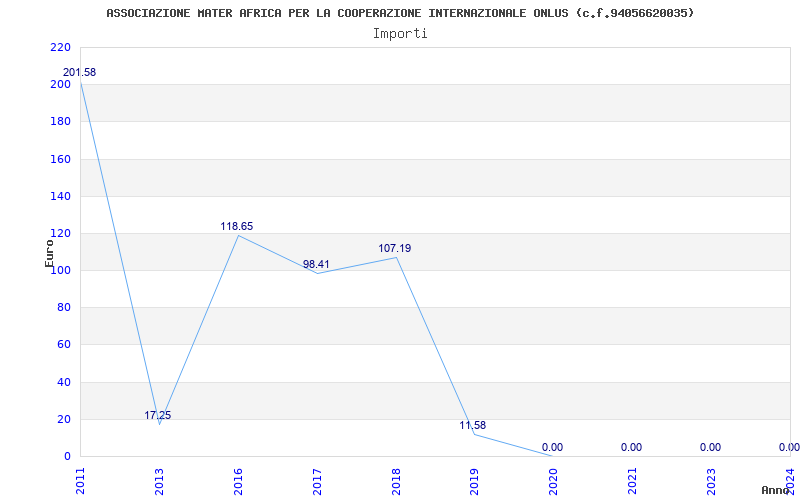
Task: Click the 220 y-axis tick value
Action: [x=60, y=47]
